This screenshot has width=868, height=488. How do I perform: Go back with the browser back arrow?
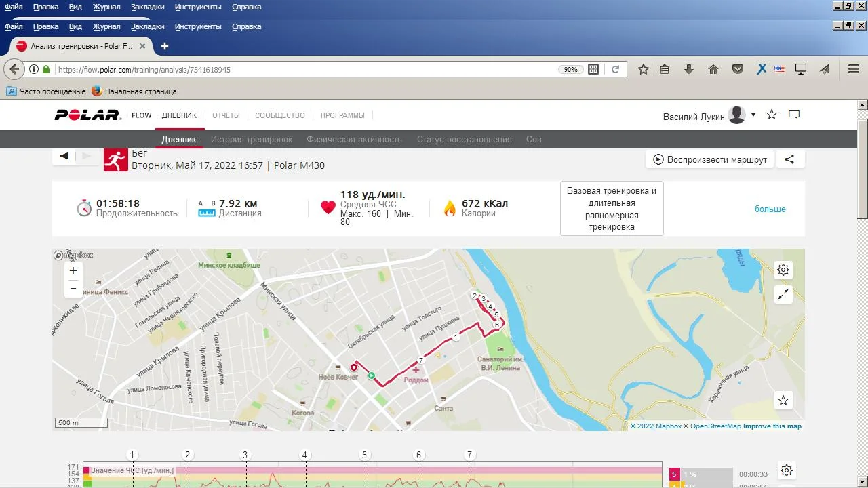point(14,69)
